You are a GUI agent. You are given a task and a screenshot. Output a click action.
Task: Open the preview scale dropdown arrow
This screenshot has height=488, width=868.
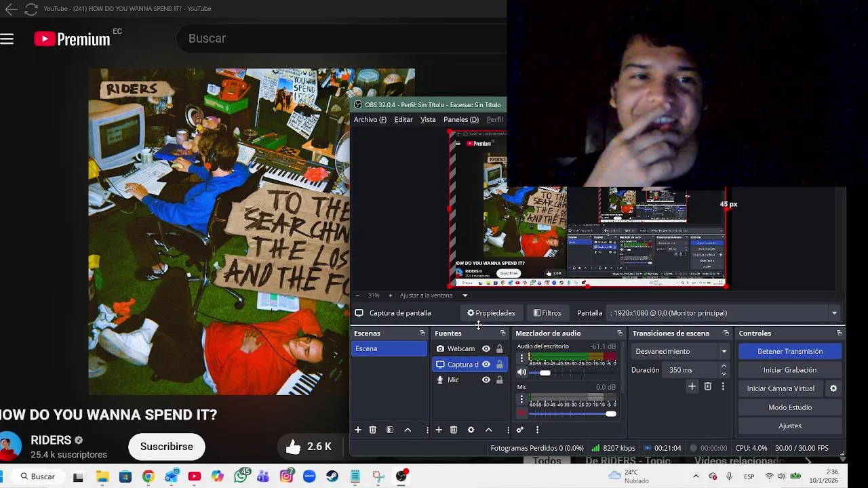click(465, 296)
